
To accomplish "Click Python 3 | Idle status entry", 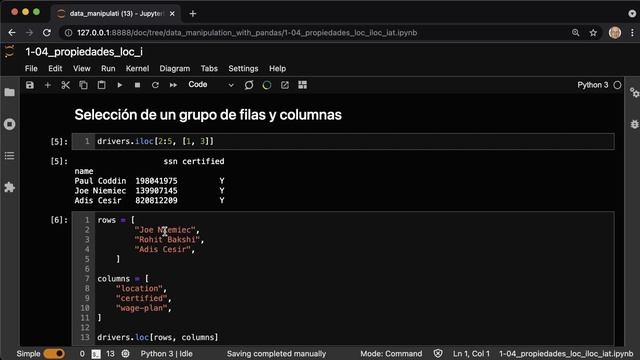I will click(x=167, y=353).
